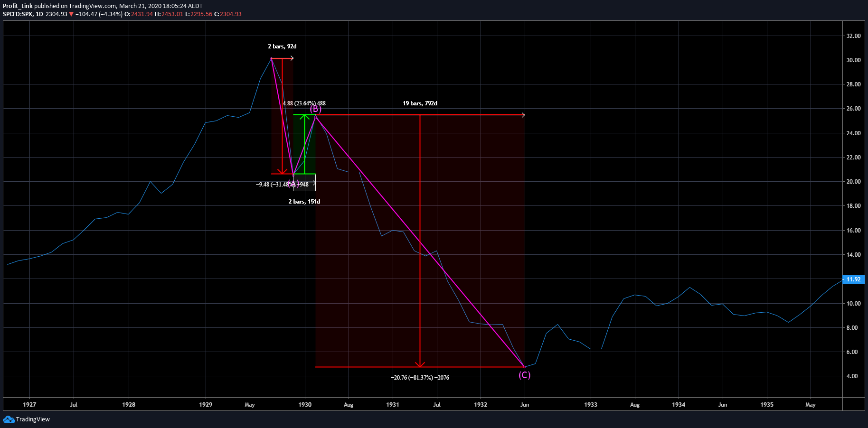Viewport: 868px width, 428px height.
Task: Click the '4.88 (23.64%) 488' measurement label
Action: coord(304,103)
